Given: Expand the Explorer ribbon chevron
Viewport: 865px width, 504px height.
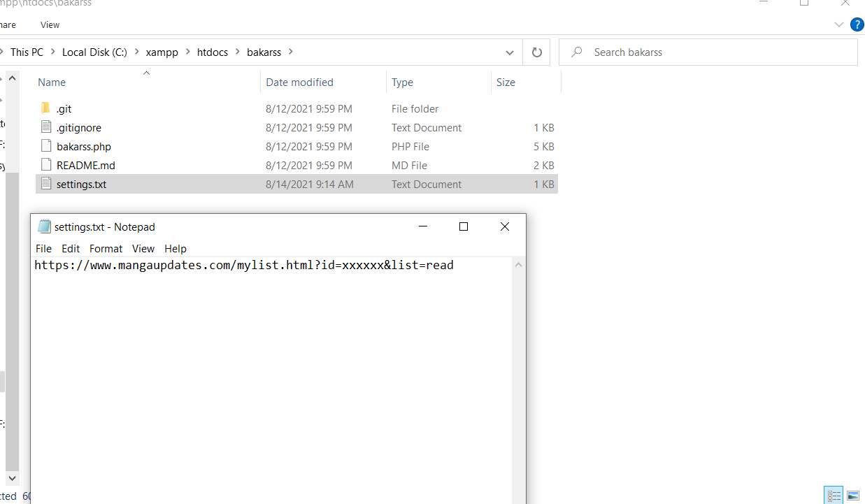Looking at the screenshot, I should tap(839, 24).
